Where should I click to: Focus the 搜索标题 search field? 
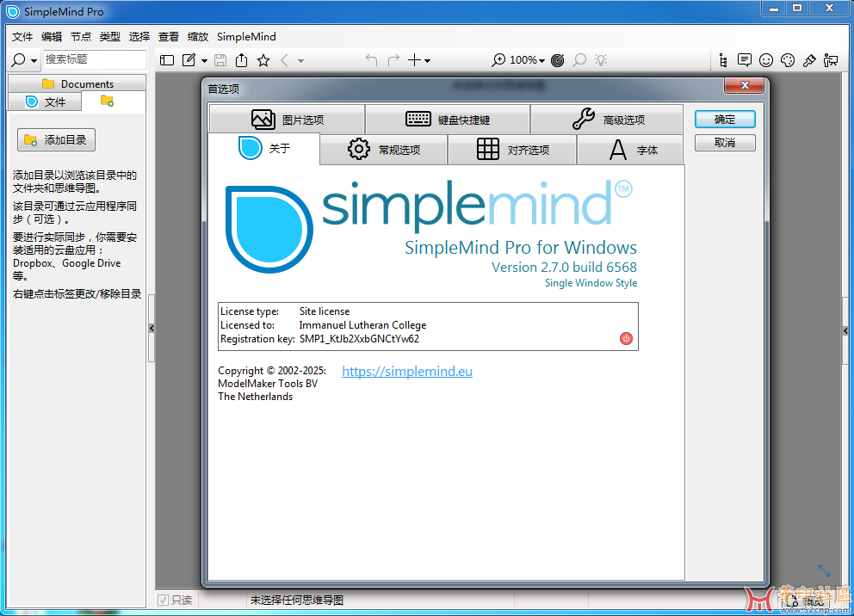click(95, 59)
